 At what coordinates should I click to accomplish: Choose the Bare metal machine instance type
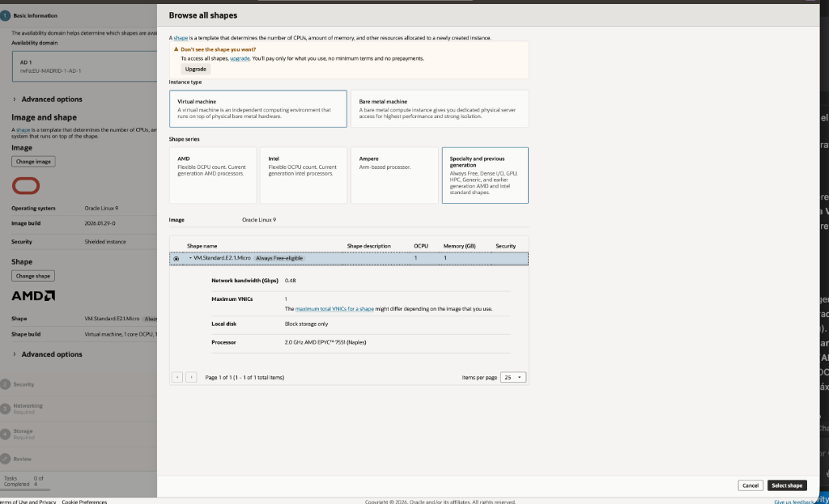coord(440,108)
